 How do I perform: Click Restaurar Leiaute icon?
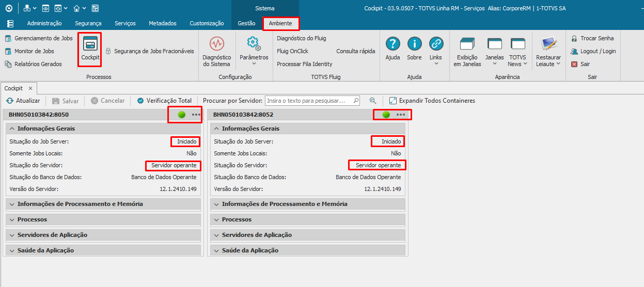[x=548, y=44]
